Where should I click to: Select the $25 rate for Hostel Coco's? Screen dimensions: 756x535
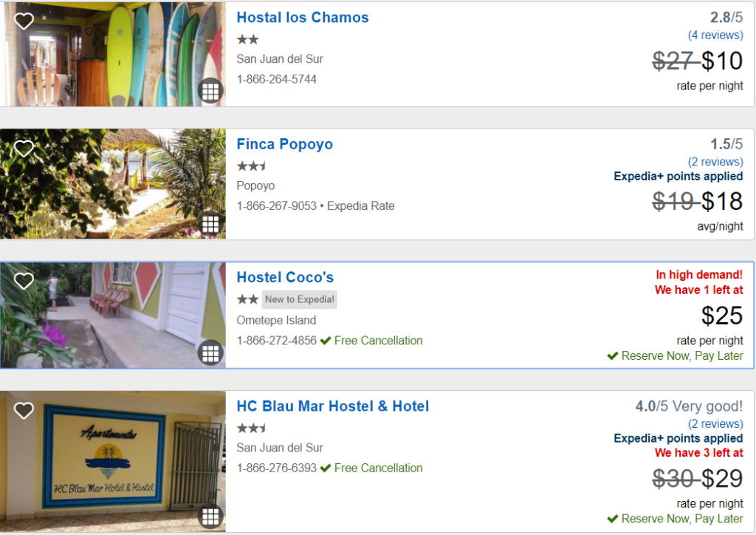pos(722,316)
